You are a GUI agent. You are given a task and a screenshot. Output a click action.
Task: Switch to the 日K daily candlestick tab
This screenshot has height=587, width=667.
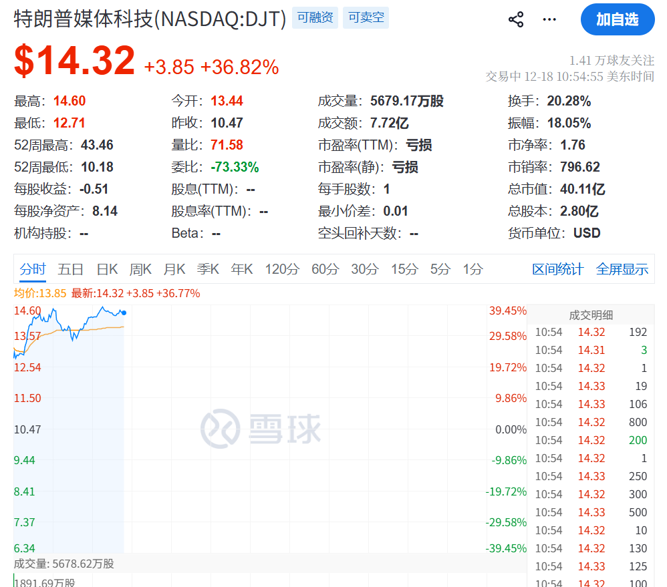[107, 269]
